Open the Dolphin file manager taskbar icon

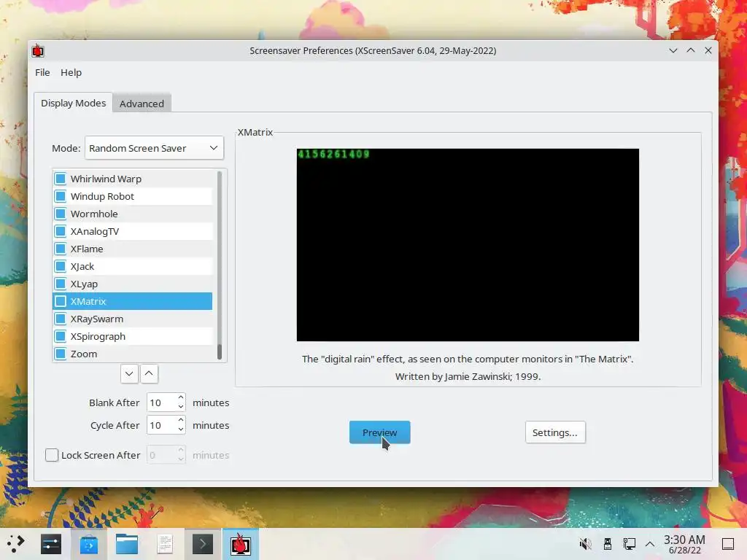tap(127, 544)
